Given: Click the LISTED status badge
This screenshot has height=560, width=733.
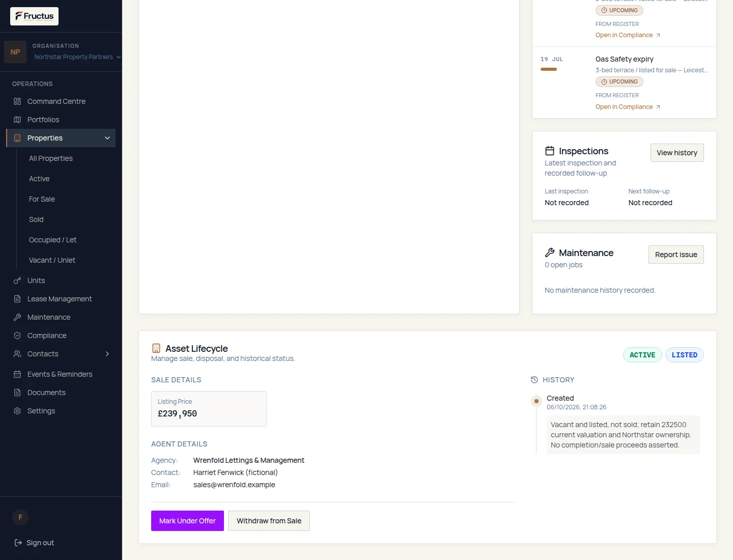Looking at the screenshot, I should click(685, 355).
